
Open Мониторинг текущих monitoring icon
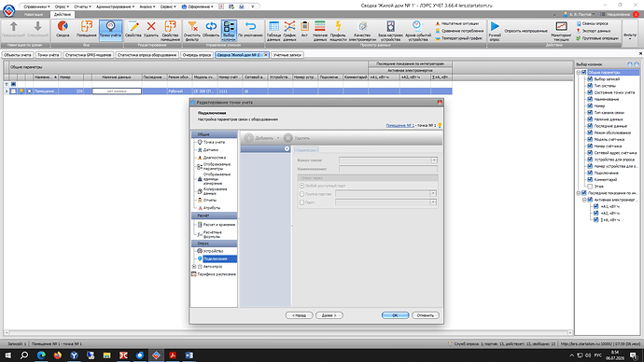pyautogui.click(x=561, y=31)
